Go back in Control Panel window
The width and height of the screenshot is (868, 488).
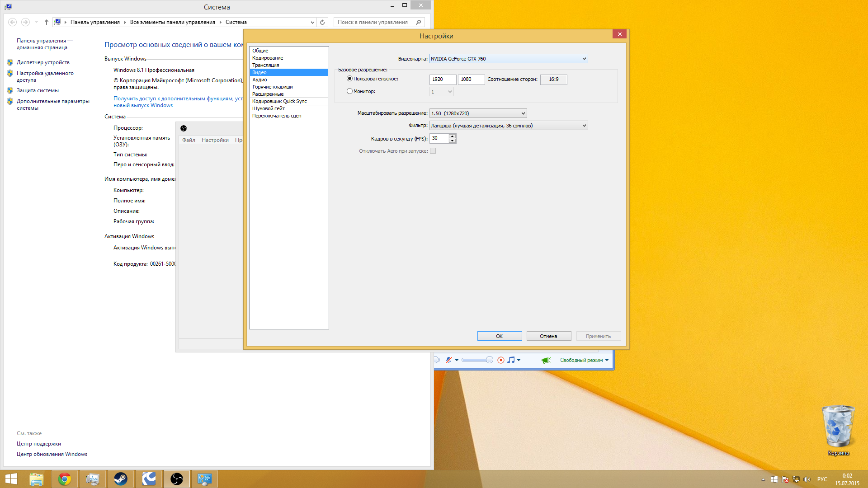click(13, 22)
